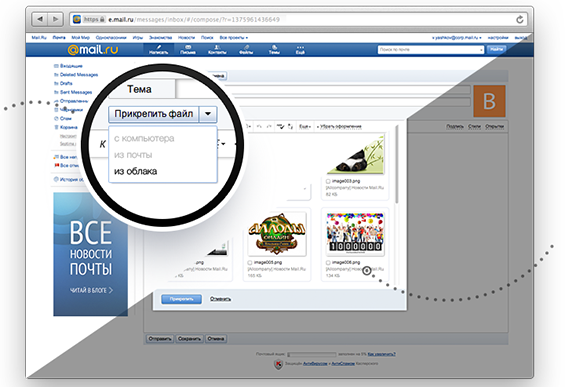
Task: Expand the Прикрепить файл dropdown arrow
Action: 208,114
